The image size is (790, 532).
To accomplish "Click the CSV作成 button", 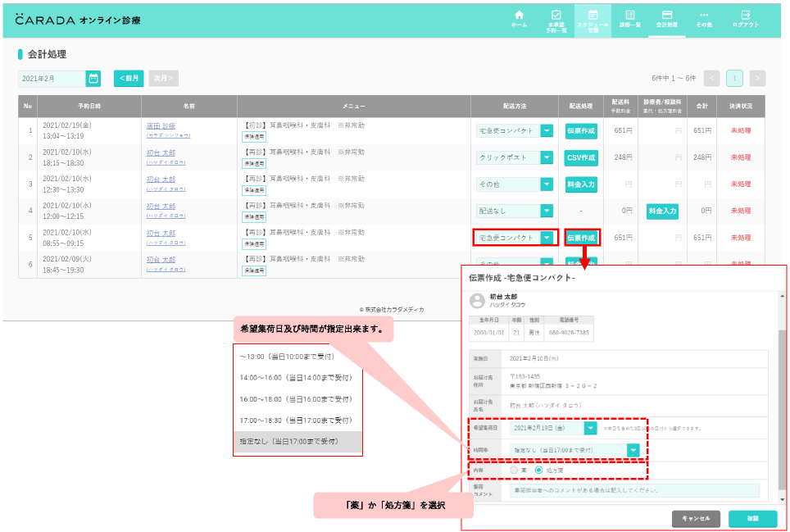I will [x=581, y=157].
